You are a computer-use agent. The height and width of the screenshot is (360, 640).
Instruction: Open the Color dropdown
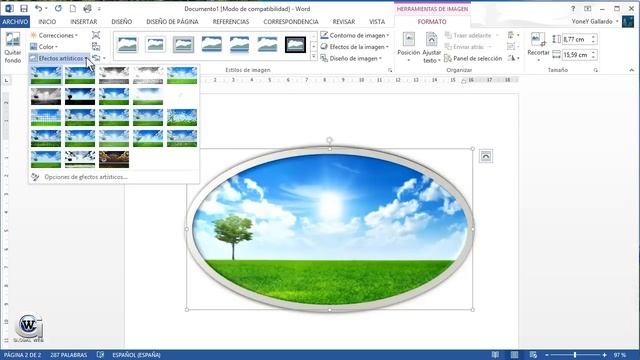click(x=44, y=47)
